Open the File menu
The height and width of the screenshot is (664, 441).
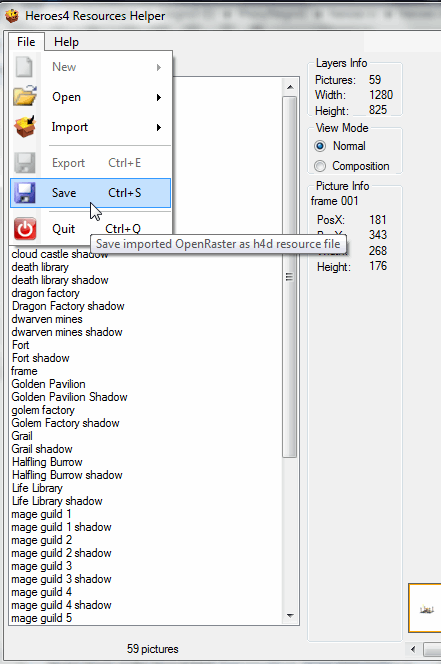tap(26, 42)
